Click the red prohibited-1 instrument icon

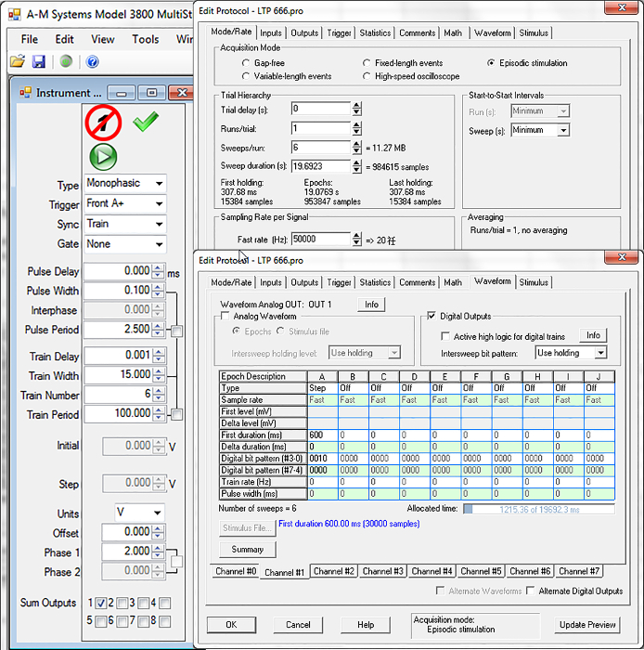103,123
